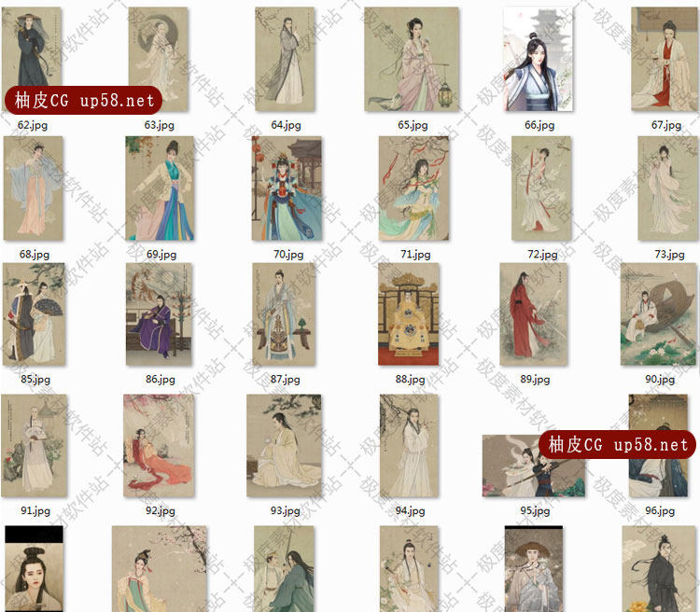Click the file name 89.jpg
700x612 pixels.
[x=535, y=380]
